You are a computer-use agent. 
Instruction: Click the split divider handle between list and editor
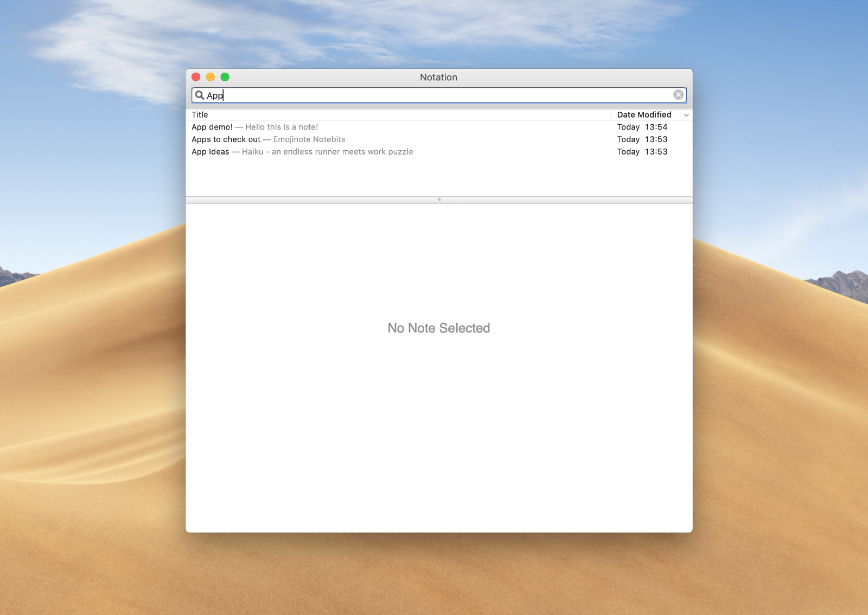tap(439, 200)
